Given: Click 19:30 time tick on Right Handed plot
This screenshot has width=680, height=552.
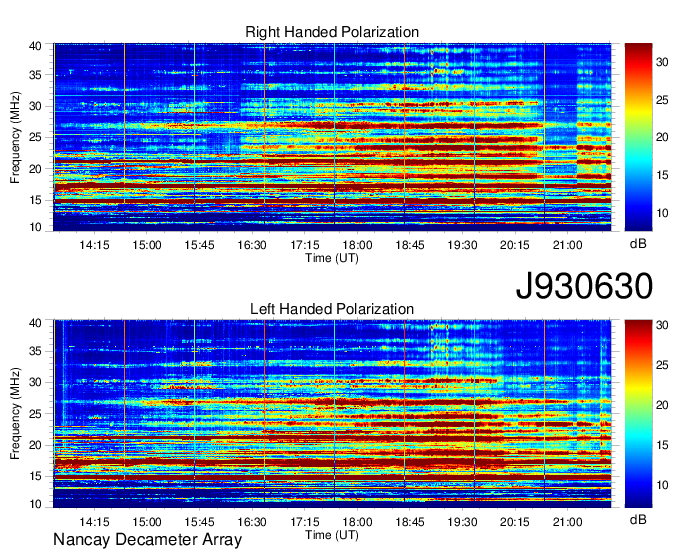Looking at the screenshot, I should [x=462, y=245].
